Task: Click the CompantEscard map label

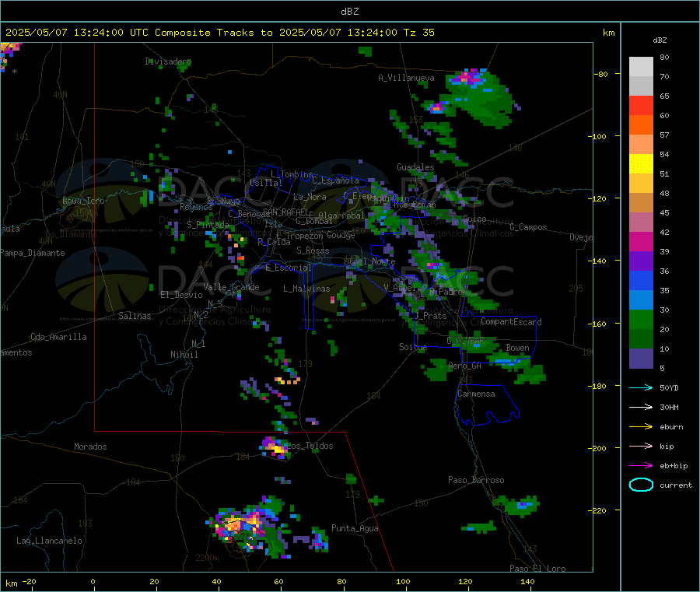Action: pos(511,322)
